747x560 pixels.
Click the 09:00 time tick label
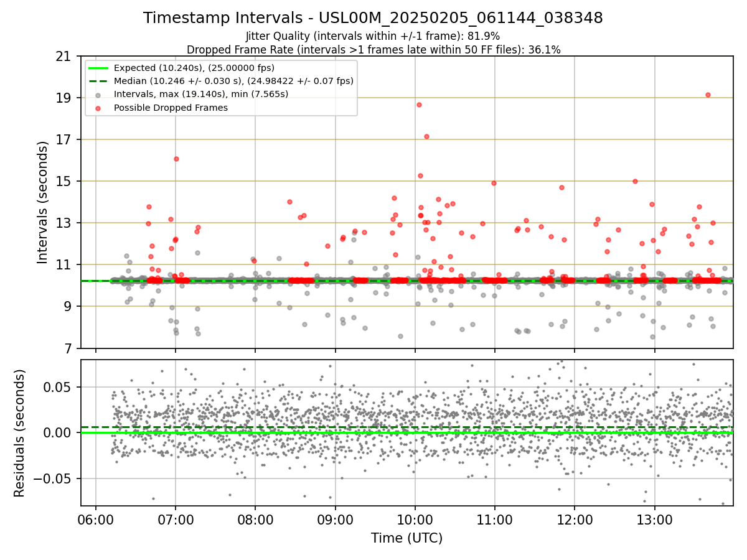(x=335, y=519)
